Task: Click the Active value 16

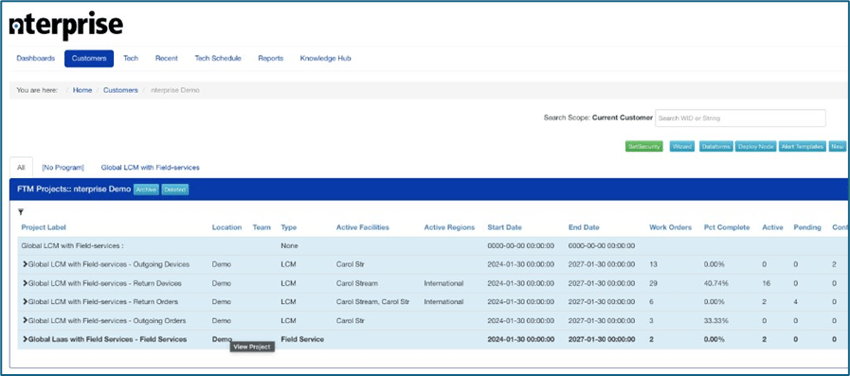Action: pyautogui.click(x=766, y=283)
